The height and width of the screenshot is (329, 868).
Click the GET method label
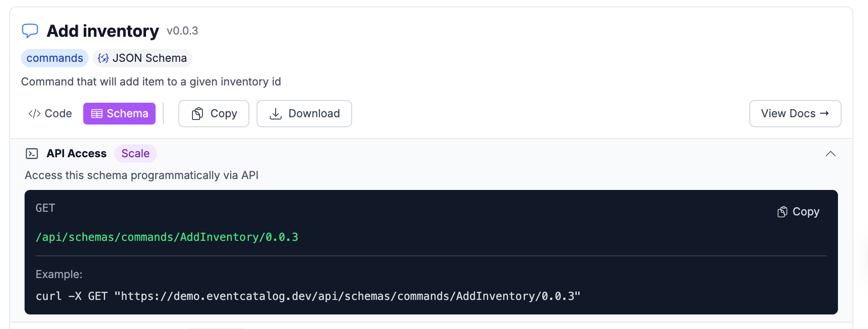45,208
